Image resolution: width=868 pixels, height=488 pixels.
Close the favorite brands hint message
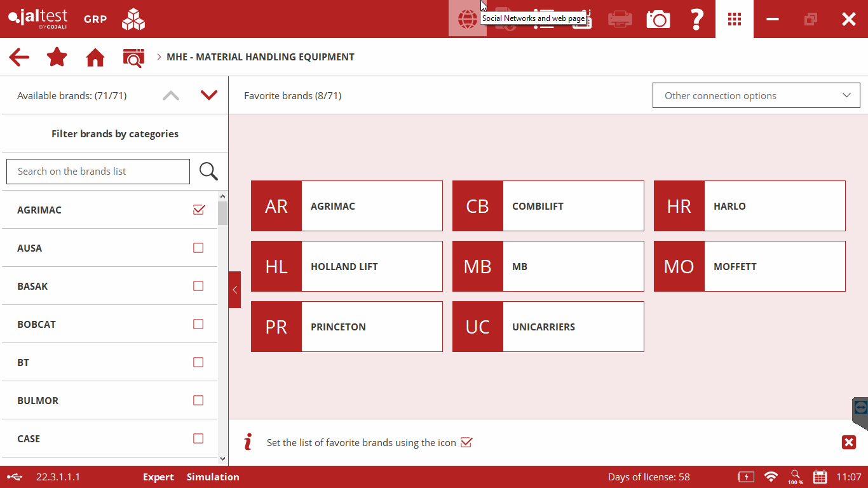[849, 442]
